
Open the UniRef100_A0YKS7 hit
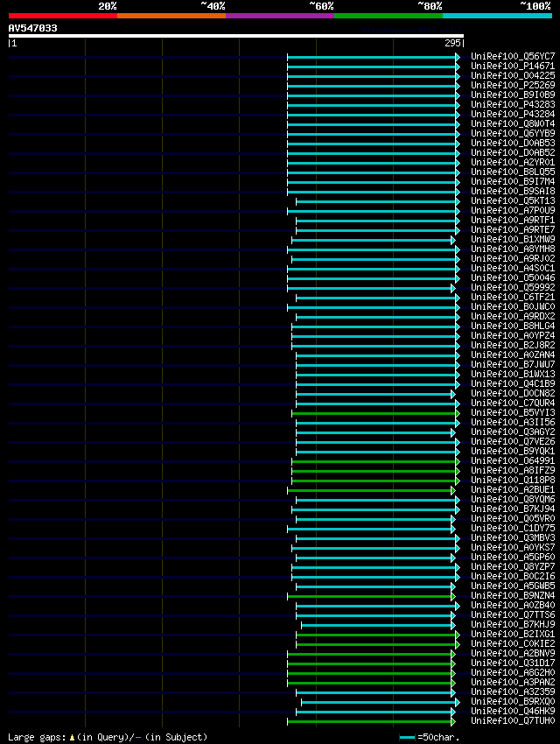[513, 547]
